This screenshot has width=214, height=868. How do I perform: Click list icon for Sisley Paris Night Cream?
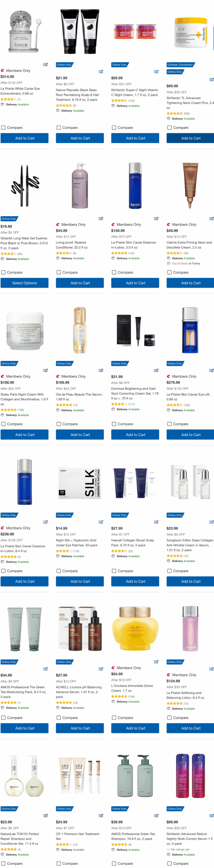coord(46,370)
